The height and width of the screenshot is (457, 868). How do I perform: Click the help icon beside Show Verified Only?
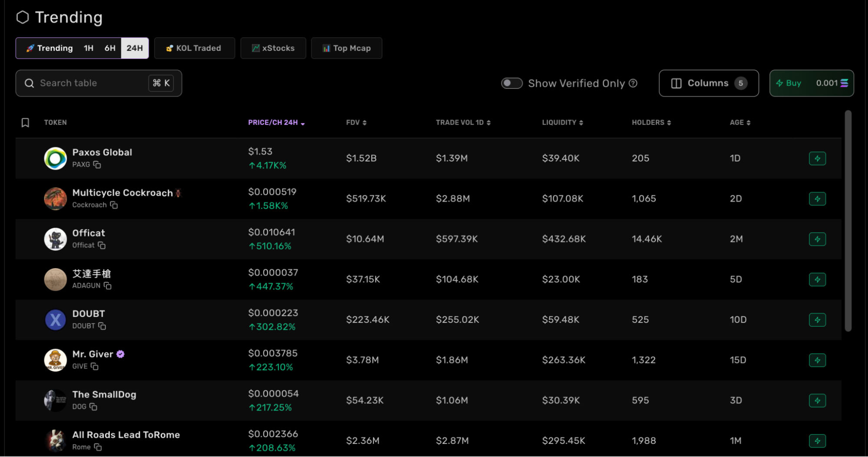(x=633, y=83)
